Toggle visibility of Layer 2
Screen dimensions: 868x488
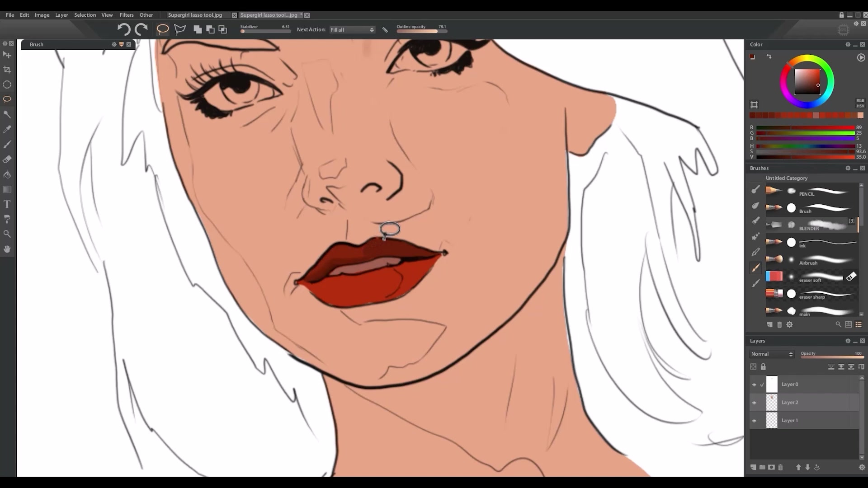754,403
